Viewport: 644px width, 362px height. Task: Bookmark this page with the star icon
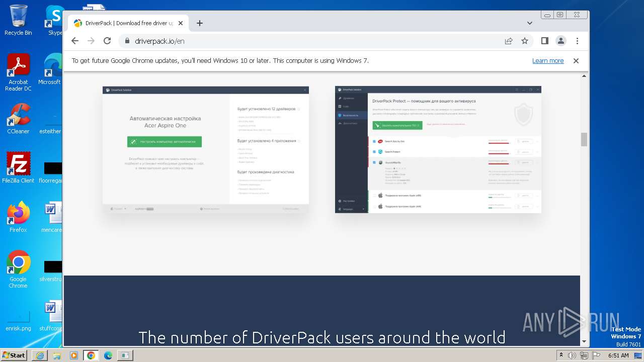(525, 41)
